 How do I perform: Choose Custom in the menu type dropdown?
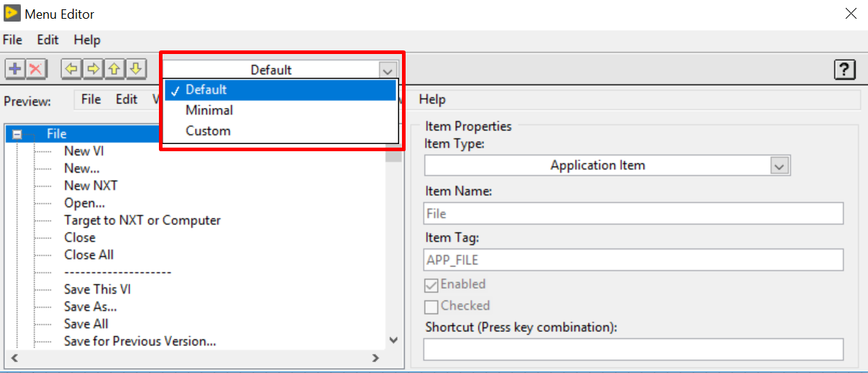(208, 131)
